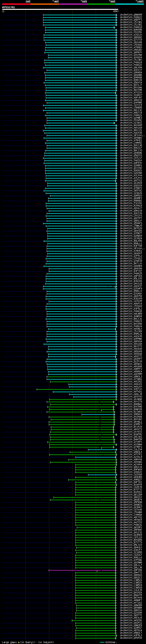Click label UniRef100_O07872

pos(131,432)
